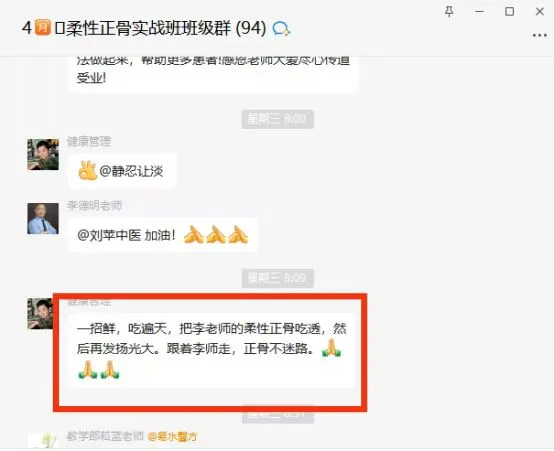The width and height of the screenshot is (554, 451).
Task: Click sender name 李德明老师
Action: point(95,206)
